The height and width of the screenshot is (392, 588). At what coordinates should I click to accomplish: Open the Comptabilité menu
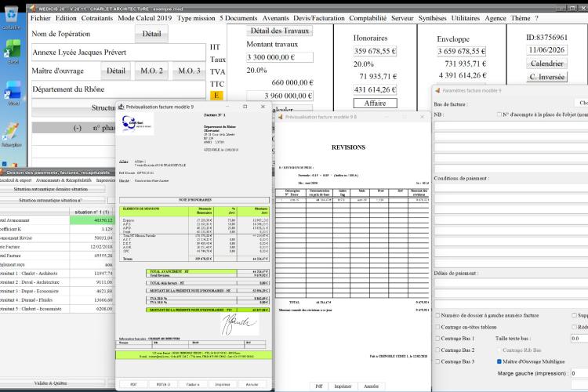pyautogui.click(x=368, y=18)
